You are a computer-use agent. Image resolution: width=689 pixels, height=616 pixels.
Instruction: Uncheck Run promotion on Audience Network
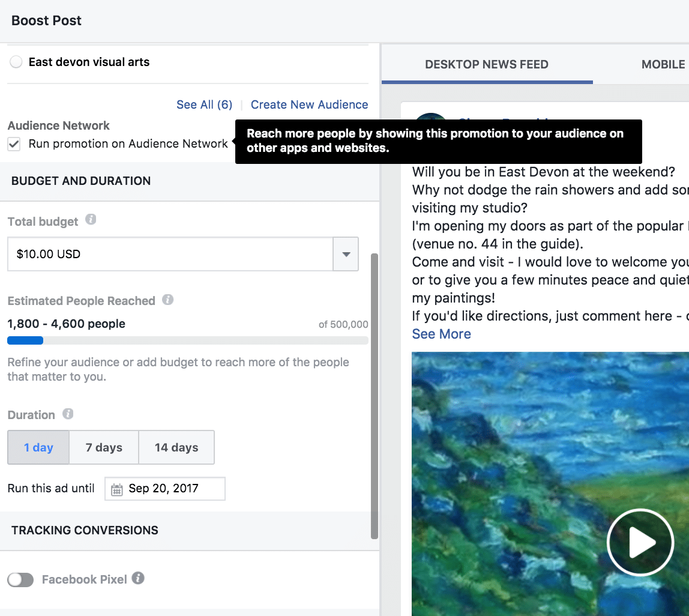[14, 143]
